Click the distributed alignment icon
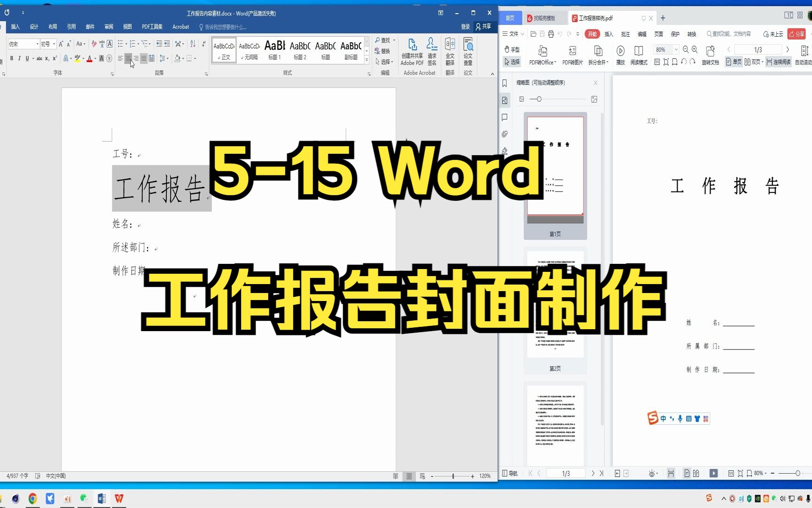This screenshot has height=508, width=812. point(151,58)
